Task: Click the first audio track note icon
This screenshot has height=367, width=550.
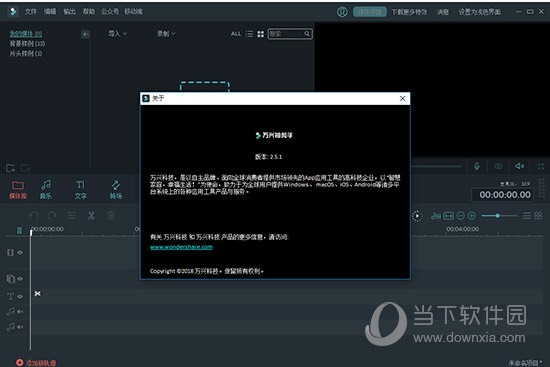Action: [11, 312]
